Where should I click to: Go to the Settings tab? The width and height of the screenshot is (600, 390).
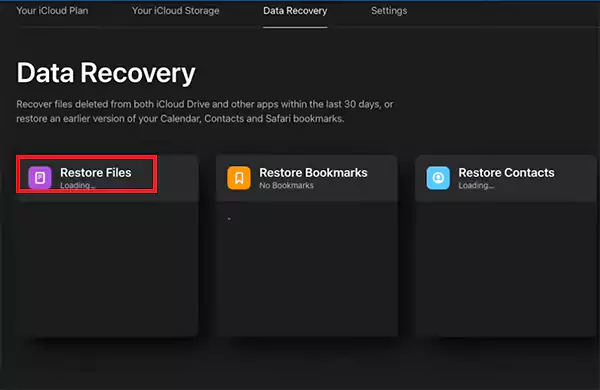pyautogui.click(x=389, y=11)
